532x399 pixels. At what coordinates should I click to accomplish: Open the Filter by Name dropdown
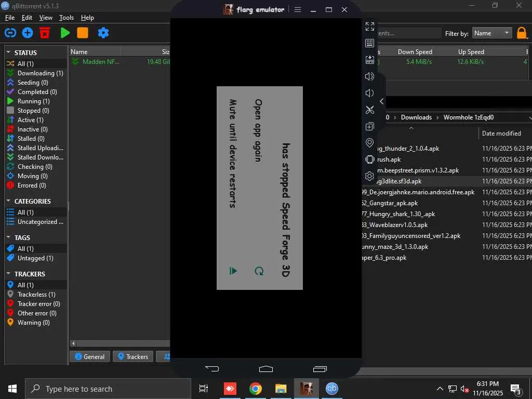coord(491,33)
